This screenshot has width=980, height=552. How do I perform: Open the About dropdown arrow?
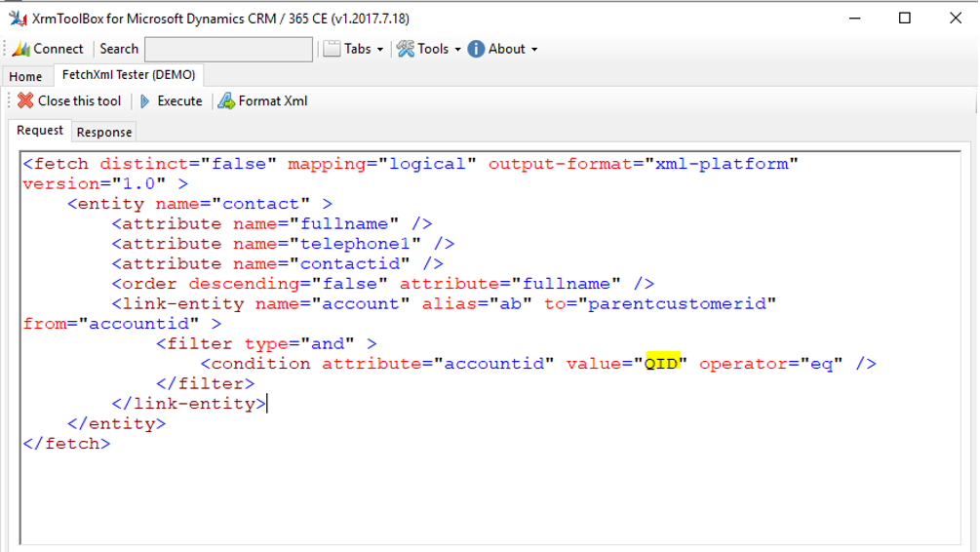[x=534, y=50]
